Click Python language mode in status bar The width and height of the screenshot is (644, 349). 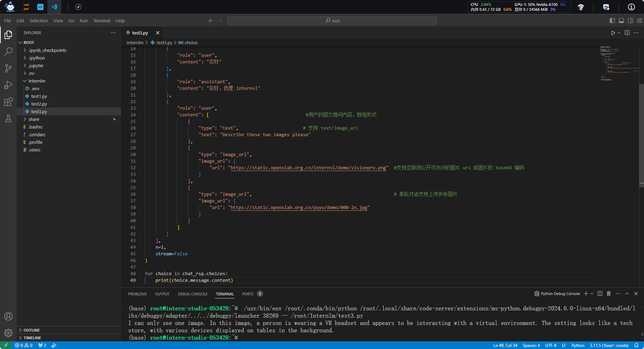tap(578, 346)
